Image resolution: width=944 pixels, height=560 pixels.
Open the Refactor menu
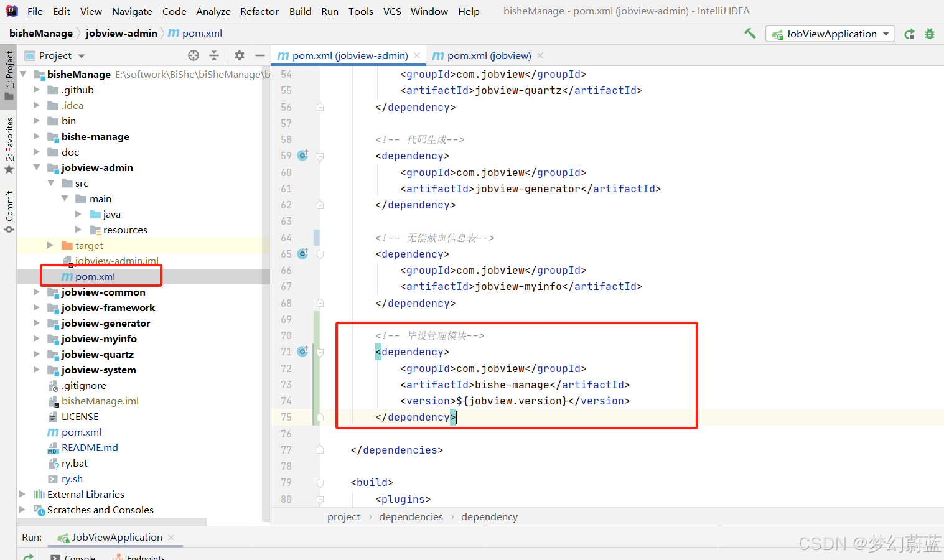point(259,11)
